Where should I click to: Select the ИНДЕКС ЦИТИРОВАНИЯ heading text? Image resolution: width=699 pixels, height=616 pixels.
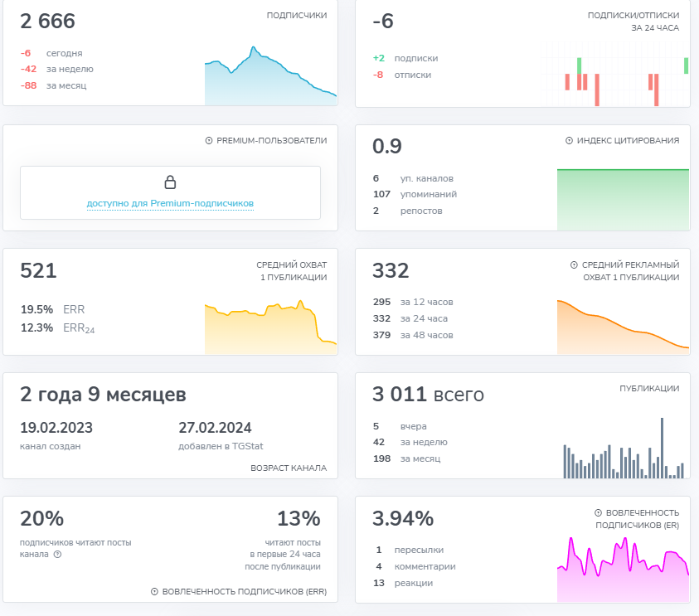pyautogui.click(x=628, y=141)
